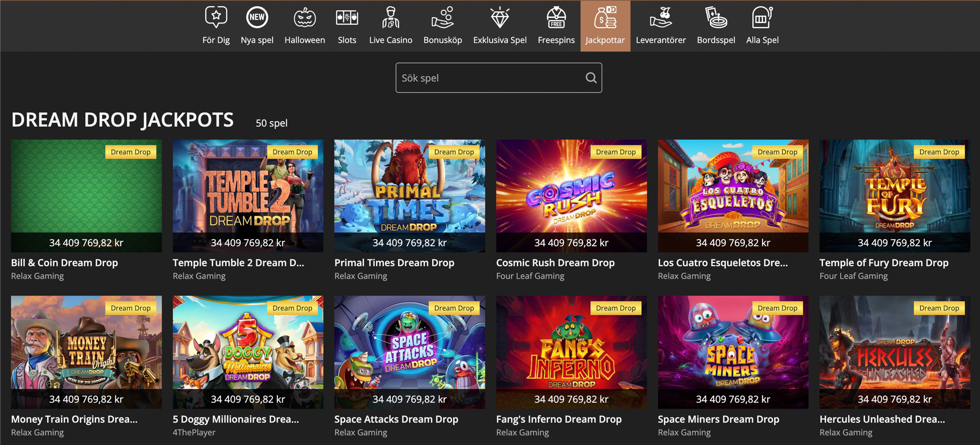
Task: Click the Space Attacks Dream Drop title
Action: [396, 419]
